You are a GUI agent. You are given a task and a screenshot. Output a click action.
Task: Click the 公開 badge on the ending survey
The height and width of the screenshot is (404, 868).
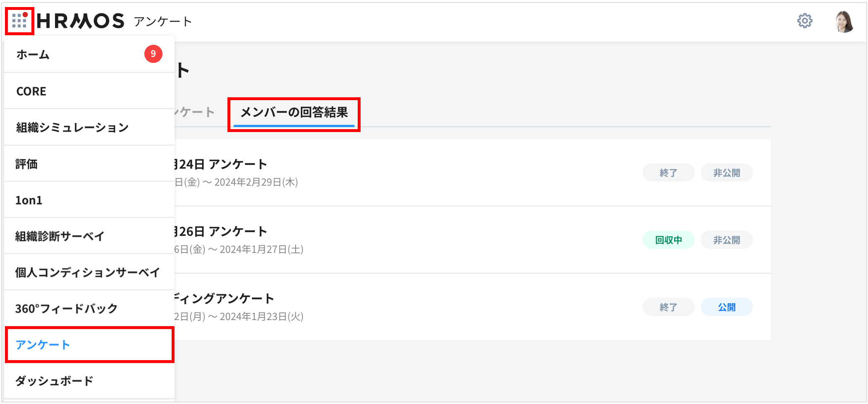[x=727, y=307]
